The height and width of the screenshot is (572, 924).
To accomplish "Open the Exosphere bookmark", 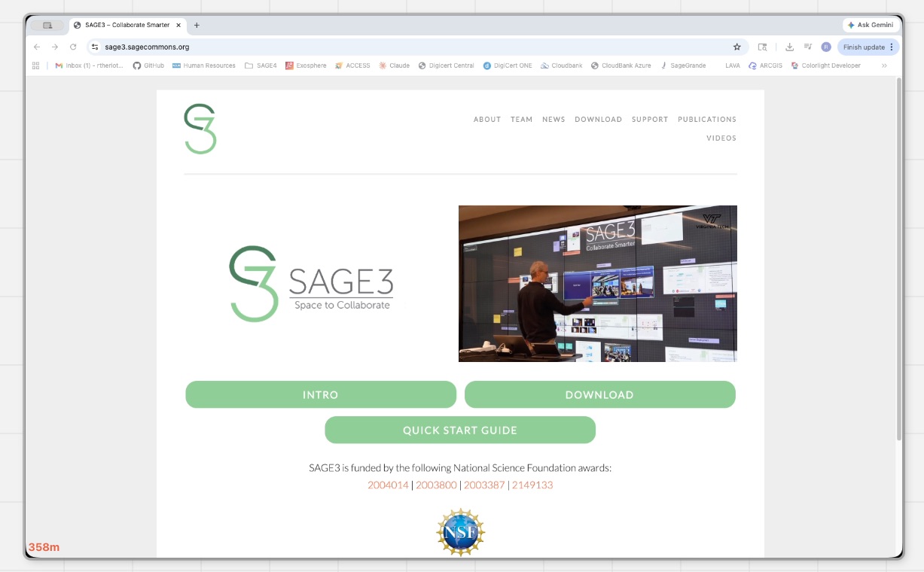I will click(x=306, y=65).
